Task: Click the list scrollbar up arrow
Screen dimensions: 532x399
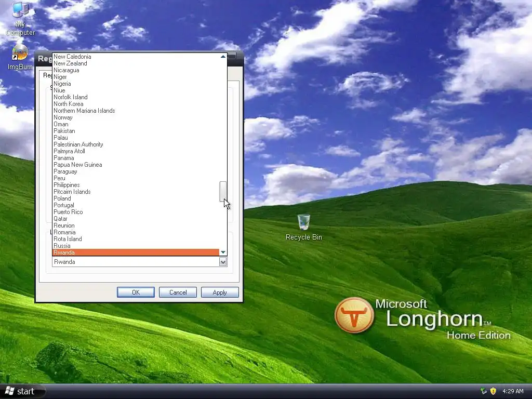Action: click(223, 57)
